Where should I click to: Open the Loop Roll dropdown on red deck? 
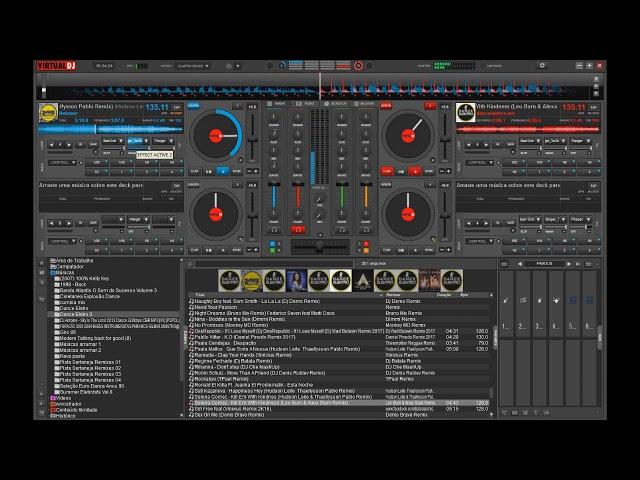click(479, 162)
